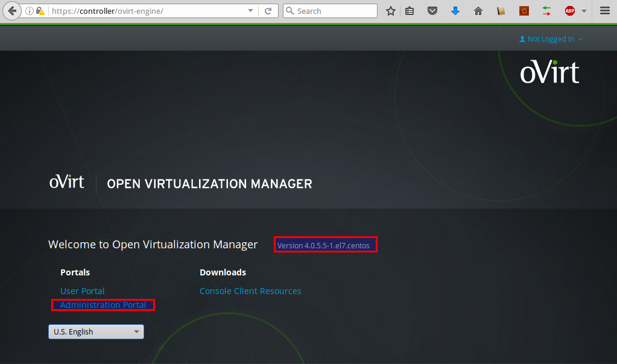This screenshot has width=617, height=364.
Task: Reload the page with the refresh icon
Action: coord(268,11)
